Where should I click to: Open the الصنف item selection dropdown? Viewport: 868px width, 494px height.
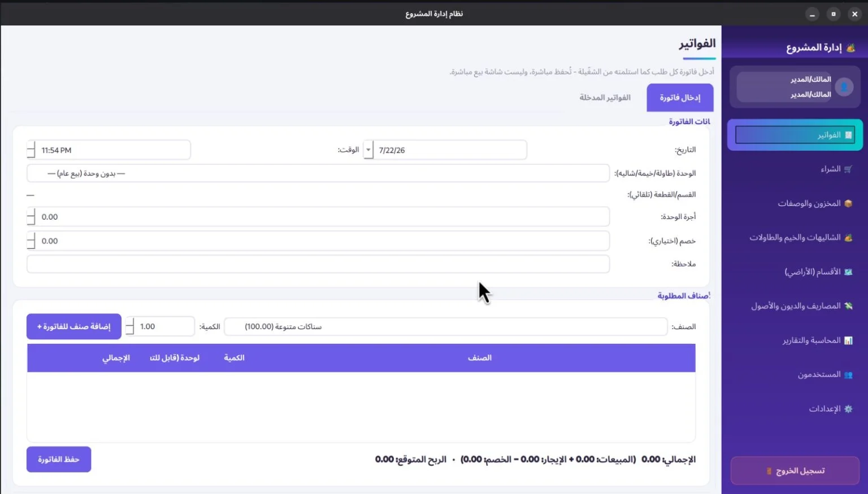point(446,326)
